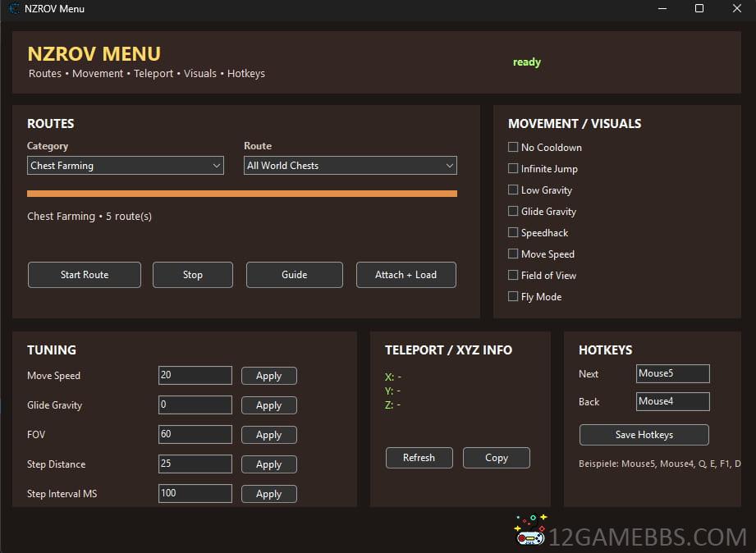Image resolution: width=756 pixels, height=553 pixels.
Task: Close the NZROV Menu window
Action: (x=737, y=9)
